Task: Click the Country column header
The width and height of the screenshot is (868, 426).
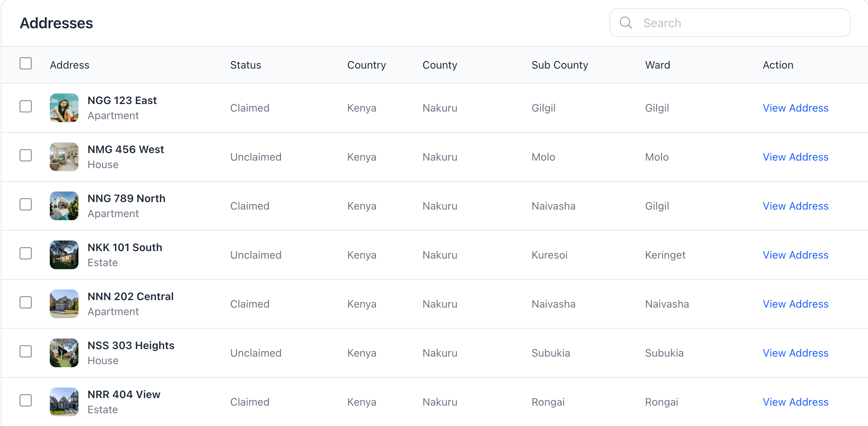Action: (367, 65)
